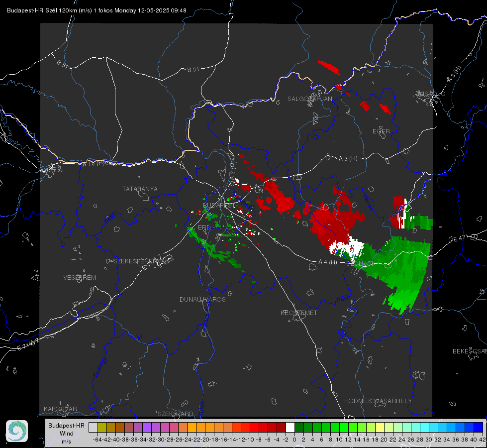Select the leftmost light grey legend swatch
487x448 pixels.
tap(93, 427)
